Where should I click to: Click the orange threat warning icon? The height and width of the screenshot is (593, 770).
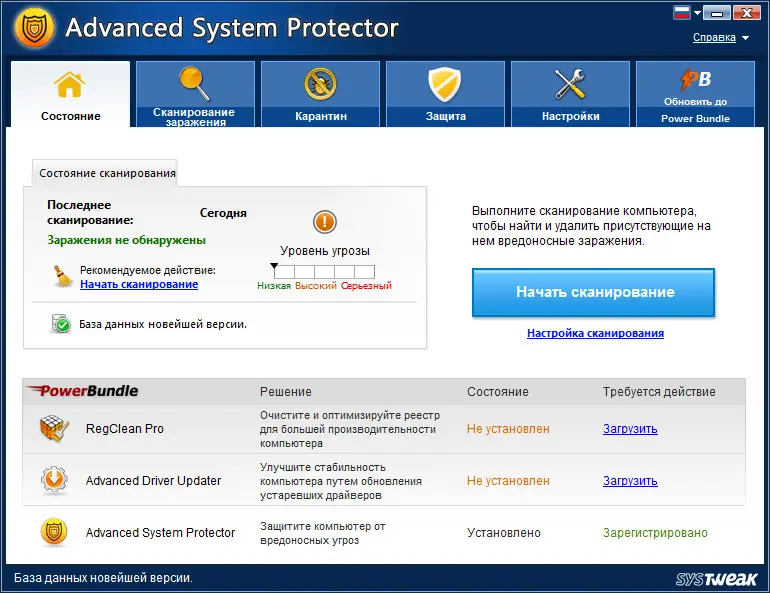(325, 222)
